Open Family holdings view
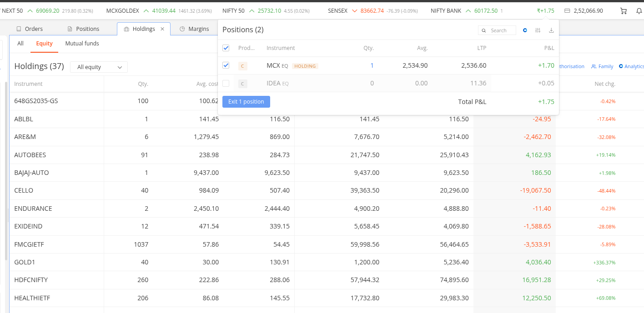The image size is (644, 313). [602, 66]
